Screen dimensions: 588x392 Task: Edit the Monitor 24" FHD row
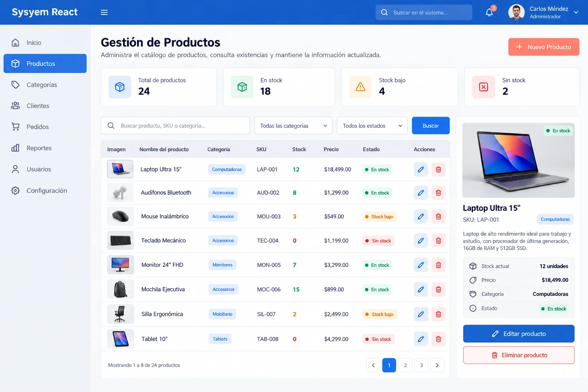pyautogui.click(x=421, y=265)
